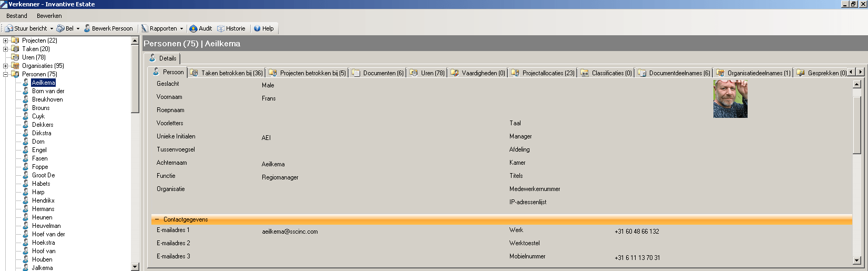
Task: Click the details pane scroll down arrow
Action: coord(857,260)
